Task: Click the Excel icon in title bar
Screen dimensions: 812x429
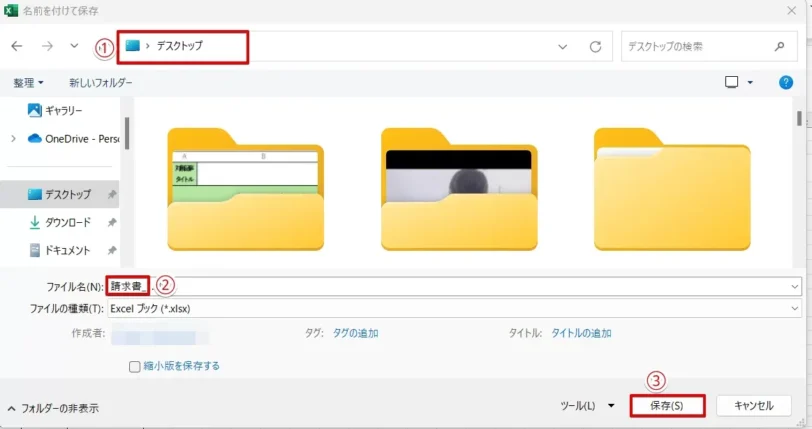Action: tap(10, 10)
